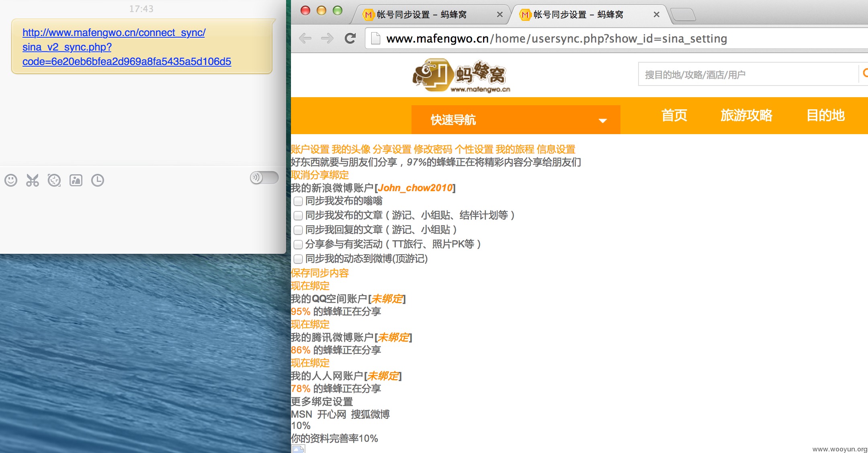This screenshot has width=868, height=453.
Task: Click the 17:43 chat timestamp
Action: [x=141, y=9]
